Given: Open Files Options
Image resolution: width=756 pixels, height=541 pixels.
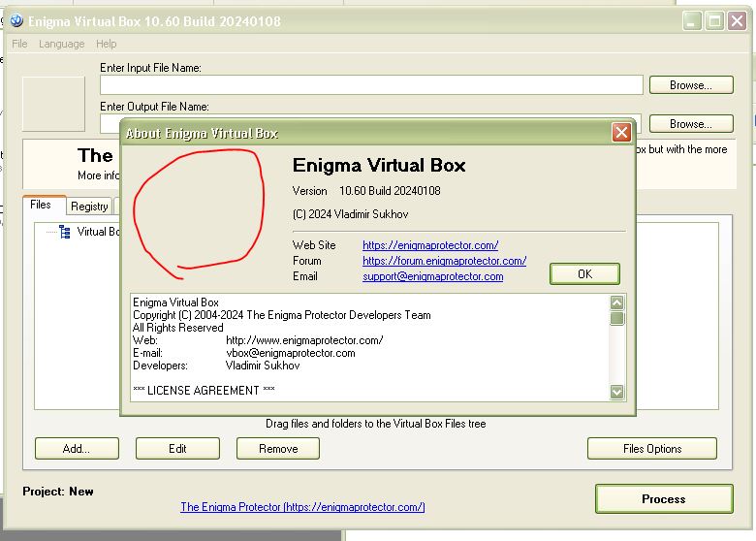Looking at the screenshot, I should click(652, 449).
